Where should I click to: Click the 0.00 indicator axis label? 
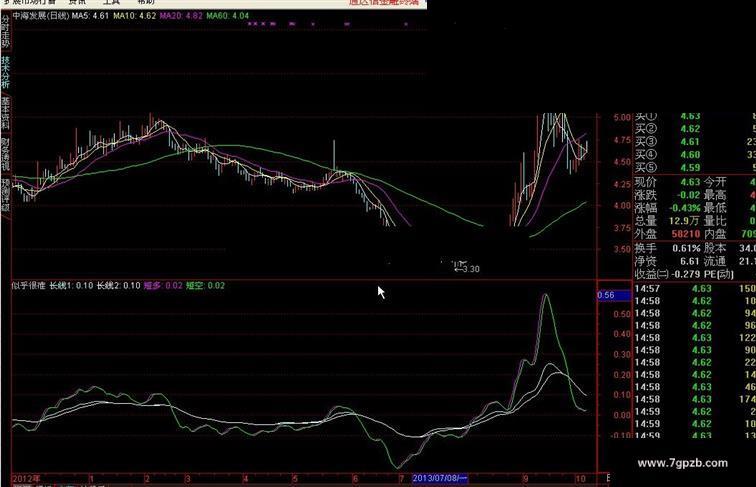tap(622, 415)
